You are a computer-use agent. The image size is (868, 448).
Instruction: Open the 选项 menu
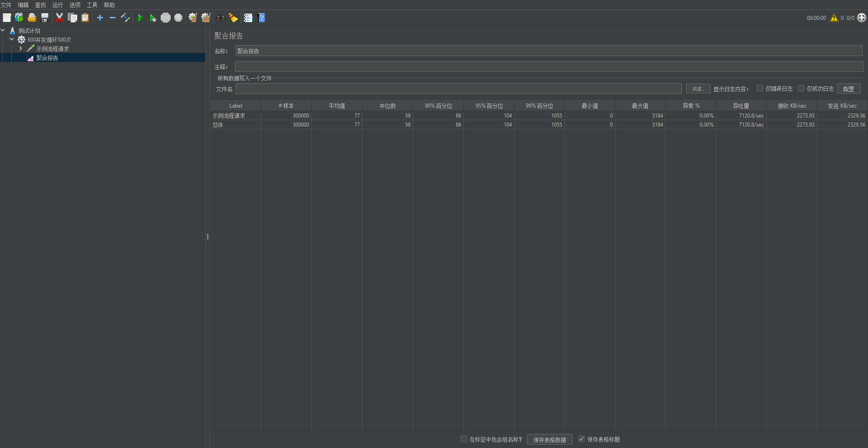tap(75, 5)
